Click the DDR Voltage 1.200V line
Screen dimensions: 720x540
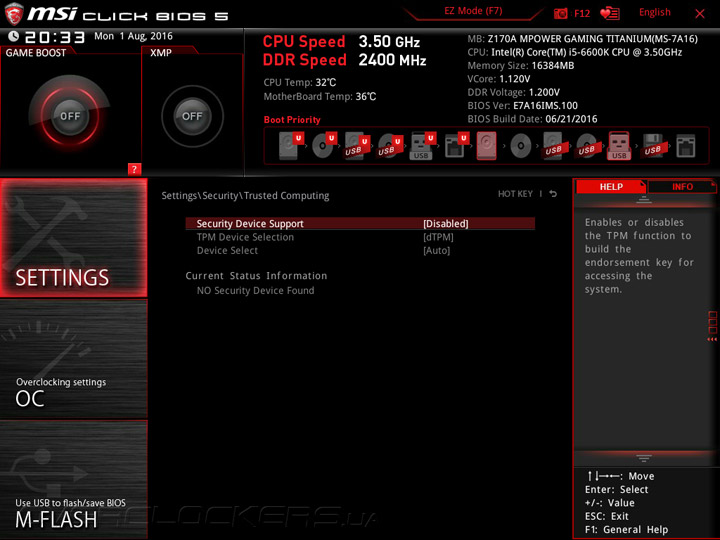pyautogui.click(x=513, y=92)
